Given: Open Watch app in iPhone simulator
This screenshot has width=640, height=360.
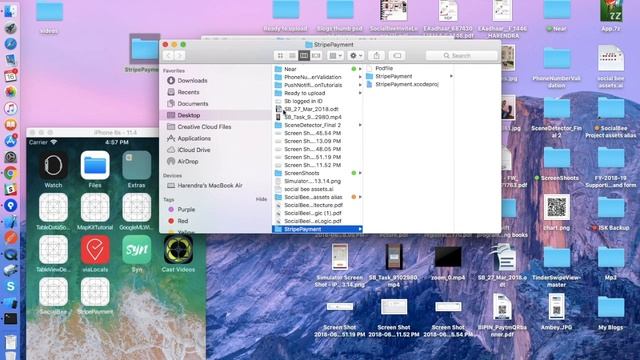Looking at the screenshot, I should click(53, 165).
